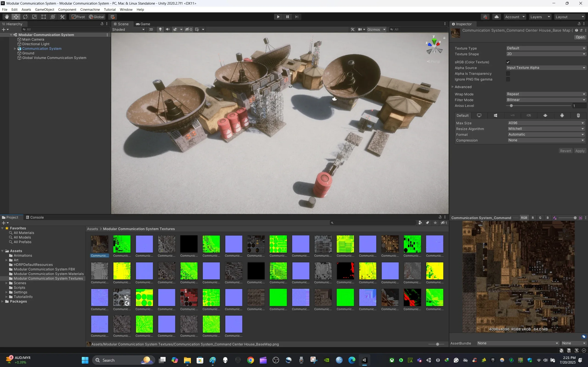
Task: Toggle 2D scene view mode
Action: point(151,29)
